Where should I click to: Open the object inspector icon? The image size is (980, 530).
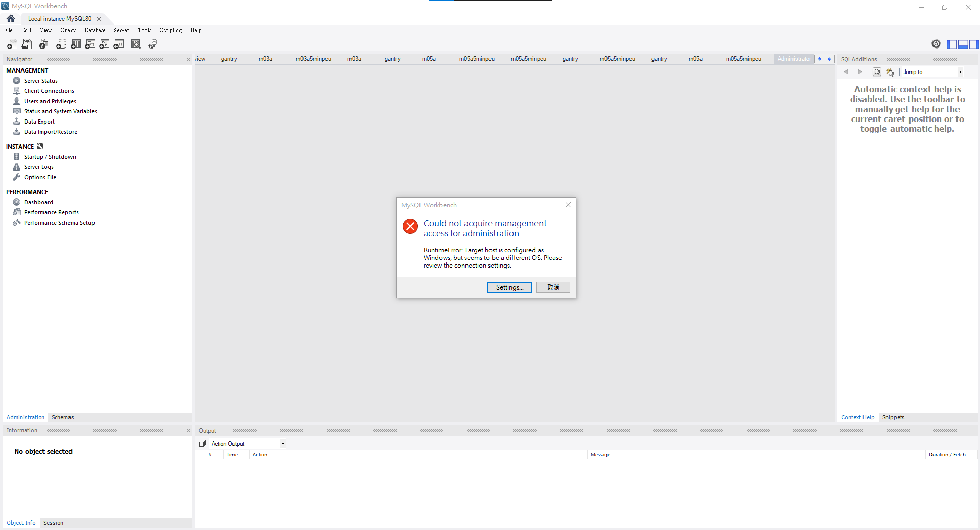(x=44, y=44)
